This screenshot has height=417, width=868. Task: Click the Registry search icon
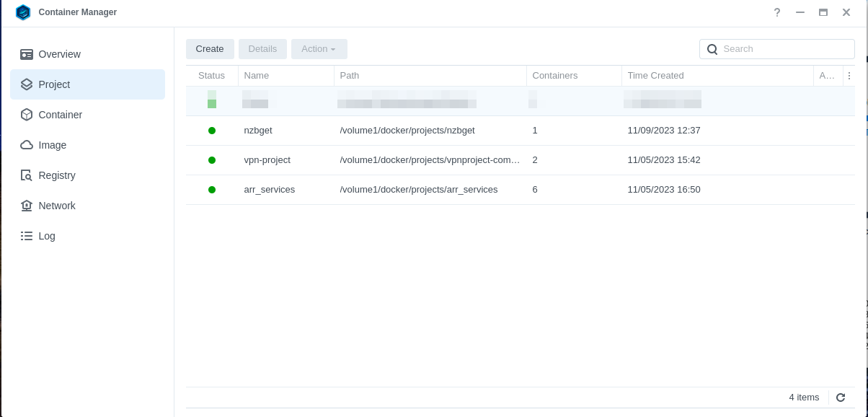(x=27, y=175)
